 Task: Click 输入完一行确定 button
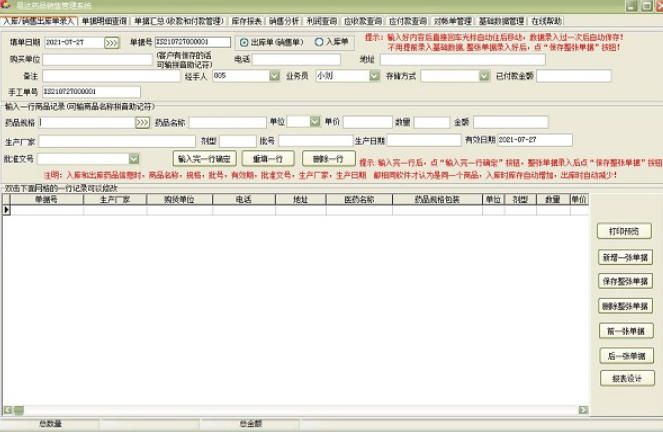(x=204, y=159)
